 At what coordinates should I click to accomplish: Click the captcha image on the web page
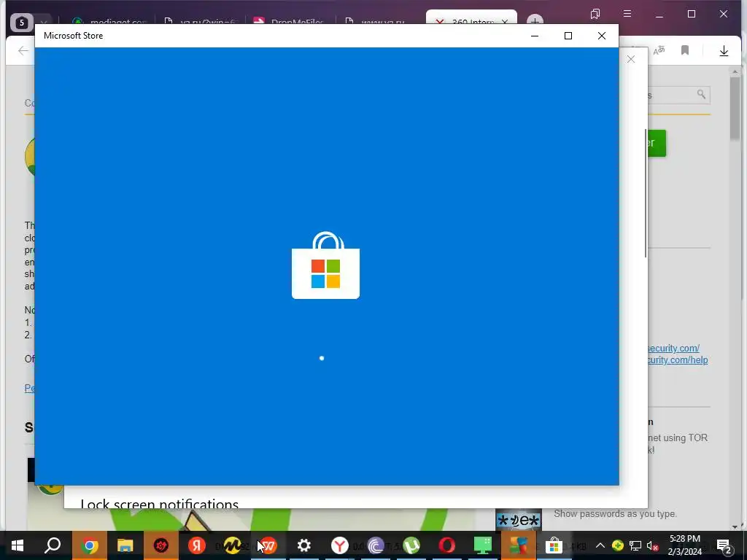(x=519, y=519)
